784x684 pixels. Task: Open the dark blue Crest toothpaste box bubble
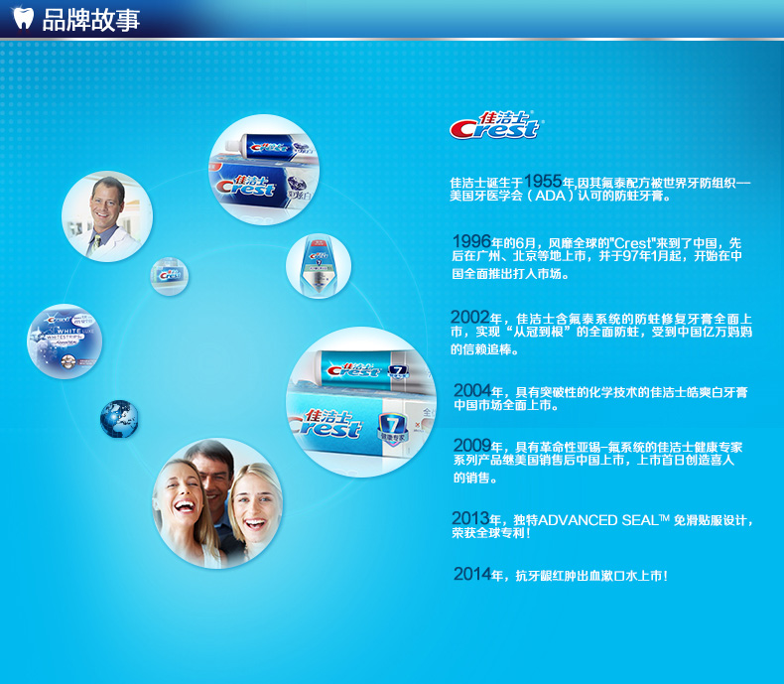tap(264, 170)
